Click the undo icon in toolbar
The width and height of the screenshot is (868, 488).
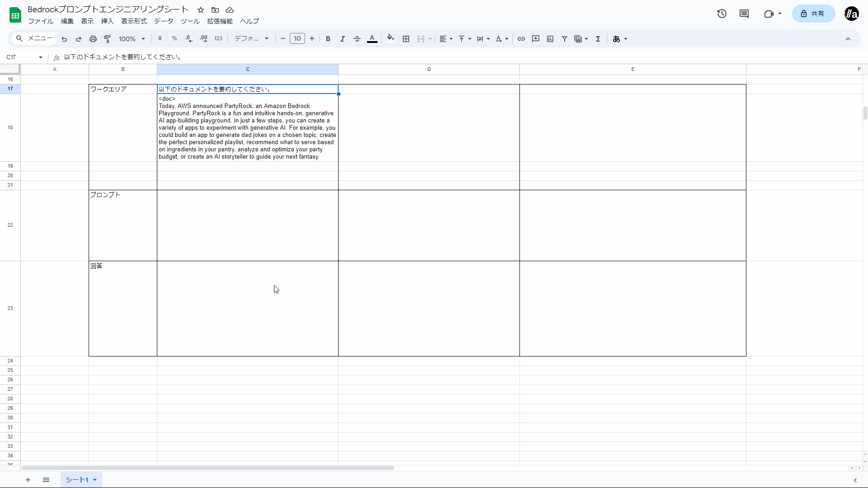tap(64, 39)
